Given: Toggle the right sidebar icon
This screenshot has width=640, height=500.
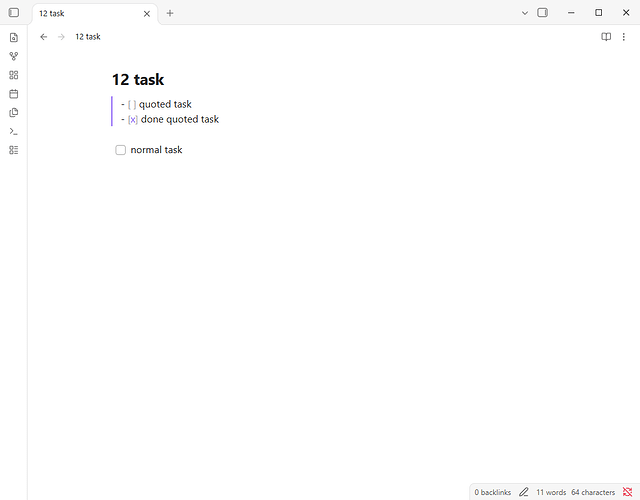Looking at the screenshot, I should click(542, 13).
